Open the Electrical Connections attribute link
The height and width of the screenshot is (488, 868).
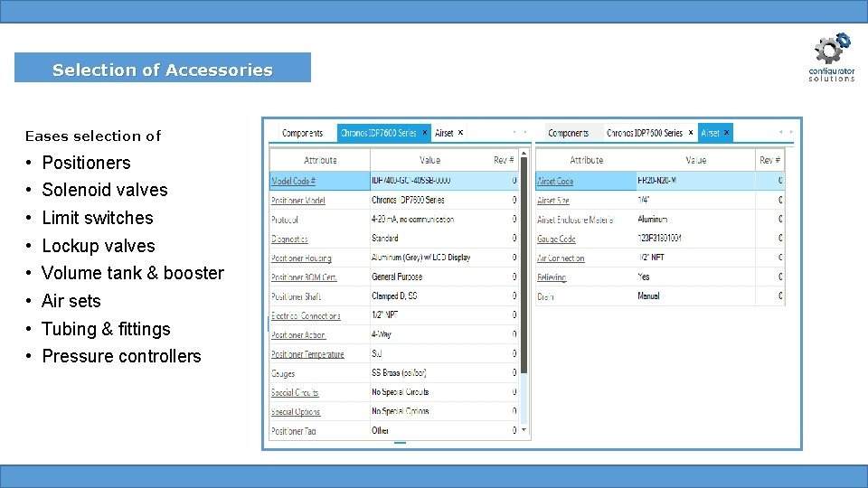pos(306,316)
